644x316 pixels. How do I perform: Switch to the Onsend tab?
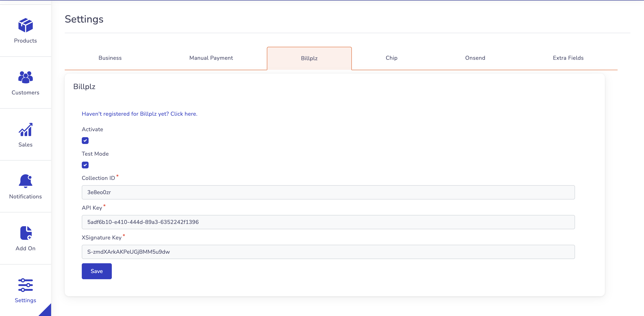point(475,58)
